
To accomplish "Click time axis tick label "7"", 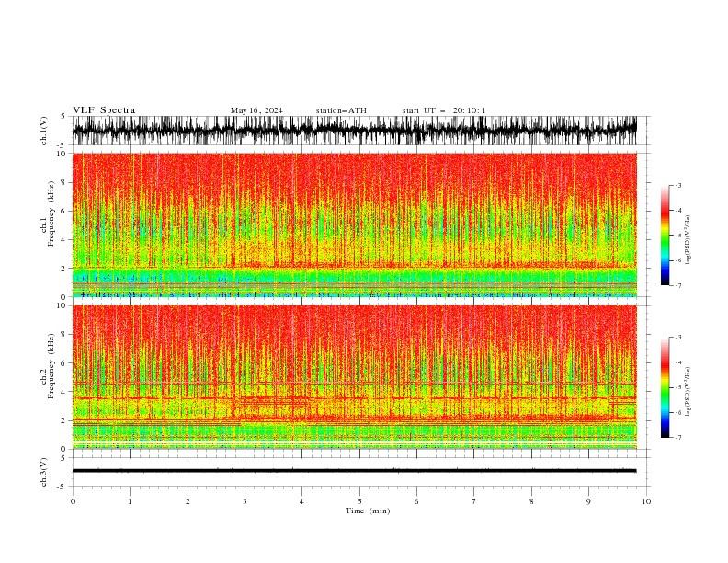I will [474, 501].
